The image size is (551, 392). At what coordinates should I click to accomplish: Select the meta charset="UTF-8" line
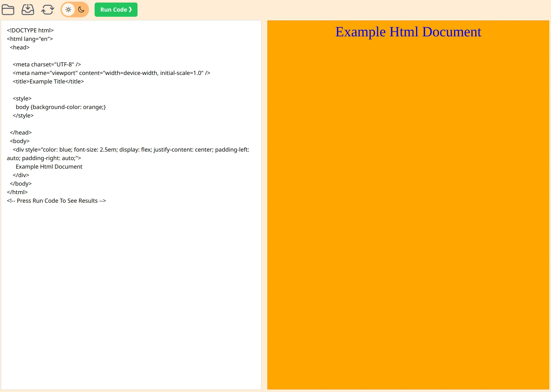[47, 64]
